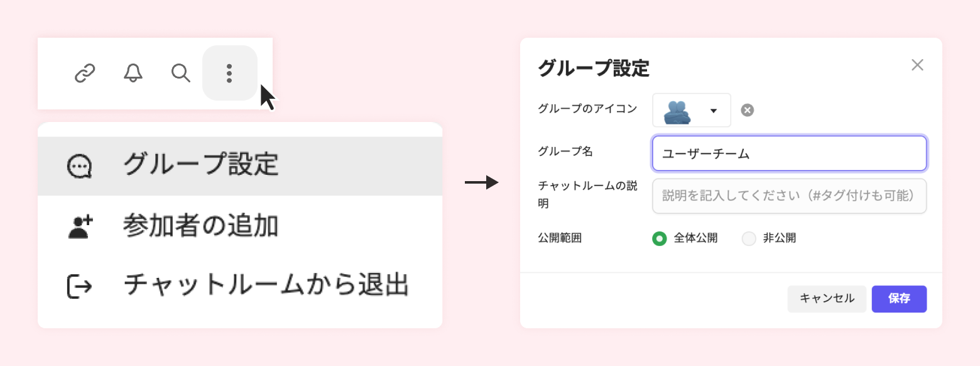This screenshot has height=366, width=980.
Task: Select the 非公開 radio button
Action: click(x=749, y=238)
